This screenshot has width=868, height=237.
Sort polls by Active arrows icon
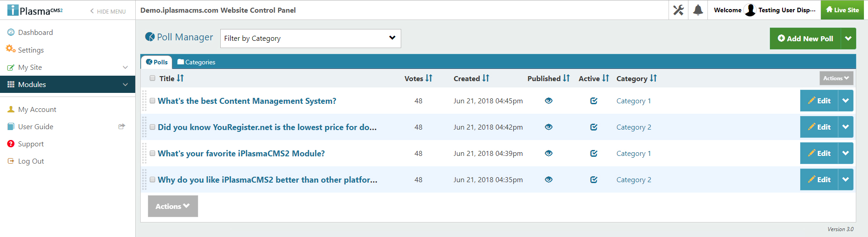(x=605, y=78)
